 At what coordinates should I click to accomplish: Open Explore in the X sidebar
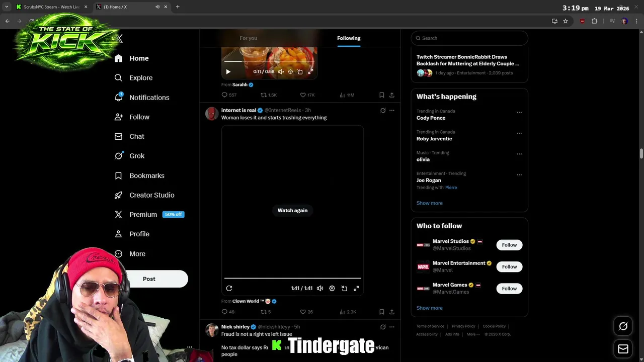tap(133, 78)
